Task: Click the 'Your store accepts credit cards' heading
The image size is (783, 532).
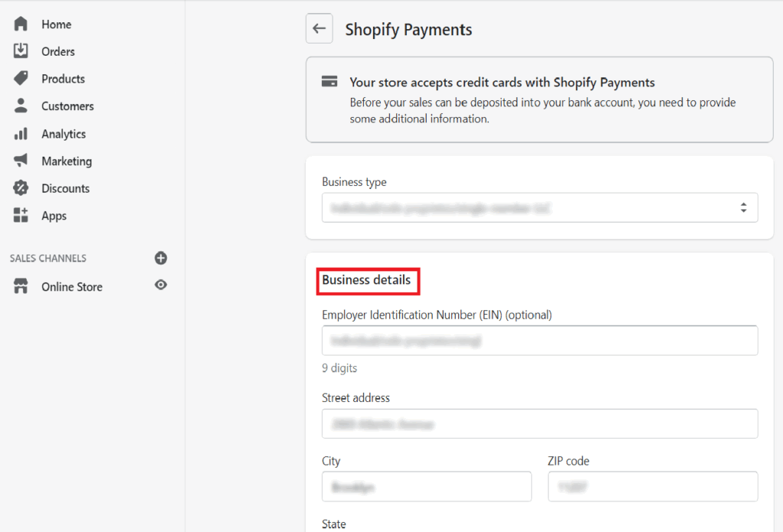Action: 502,83
